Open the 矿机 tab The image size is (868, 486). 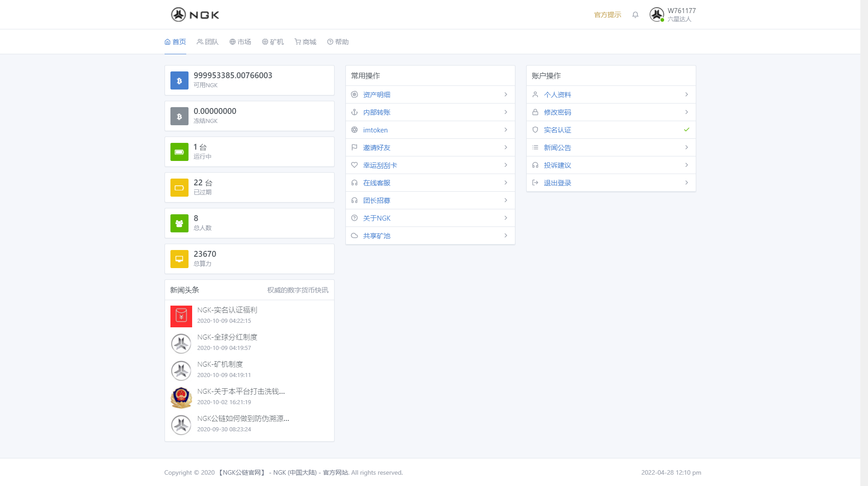[273, 42]
